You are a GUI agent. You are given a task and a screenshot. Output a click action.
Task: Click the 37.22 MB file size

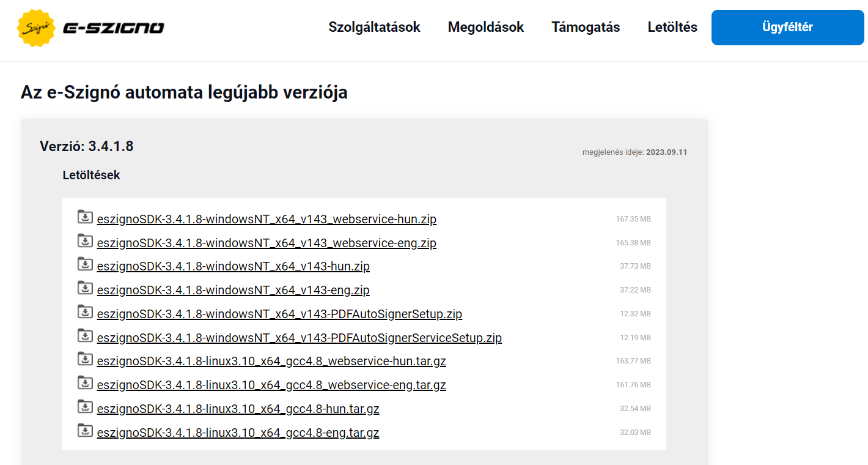point(635,290)
